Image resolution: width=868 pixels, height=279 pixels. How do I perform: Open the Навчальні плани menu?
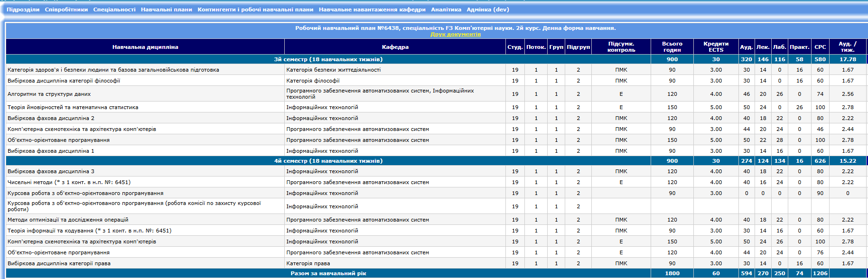coord(167,9)
